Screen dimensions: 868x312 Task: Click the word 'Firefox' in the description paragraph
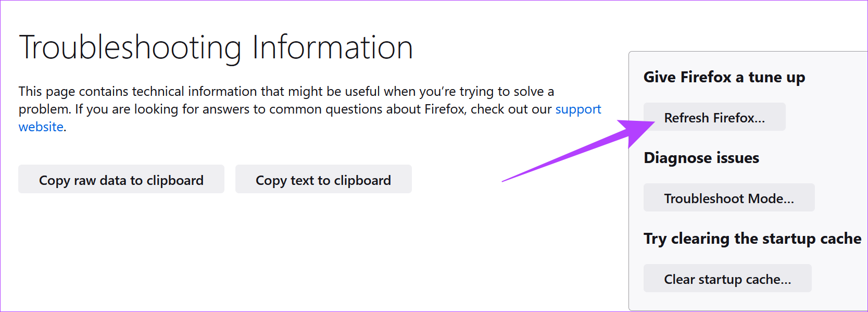coord(444,109)
